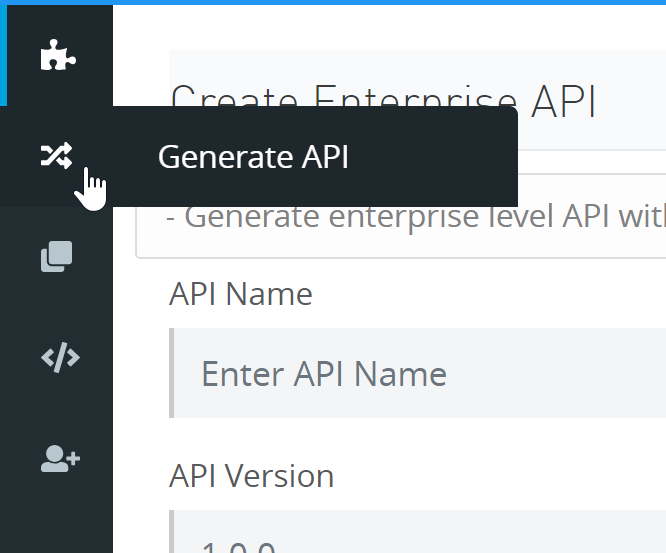Viewport: 666px width, 553px height.
Task: Select the API Name label text
Action: click(240, 294)
